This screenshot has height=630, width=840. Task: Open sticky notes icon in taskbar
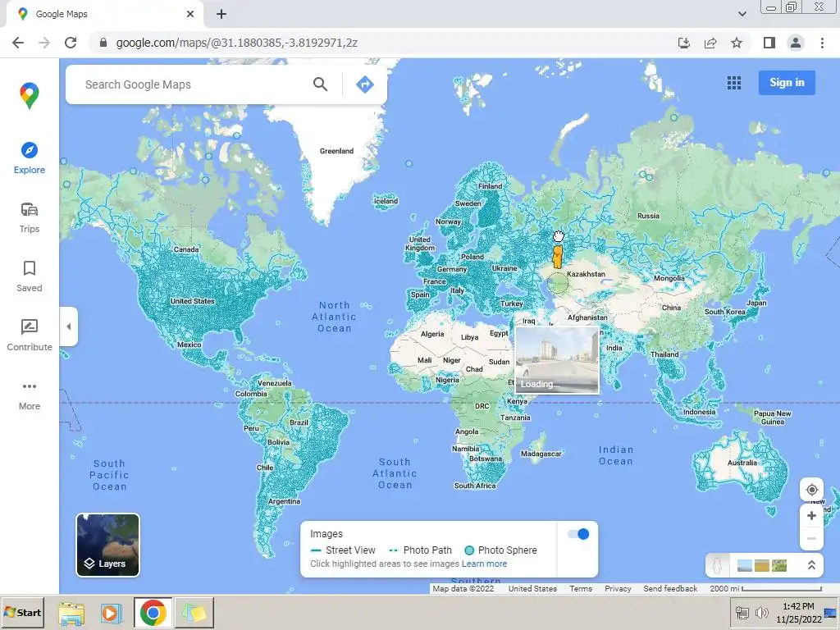click(x=194, y=613)
